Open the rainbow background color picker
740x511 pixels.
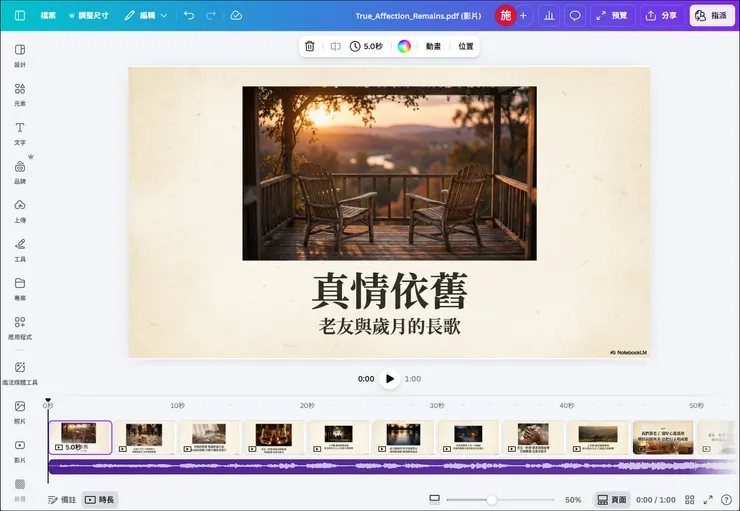tap(404, 46)
